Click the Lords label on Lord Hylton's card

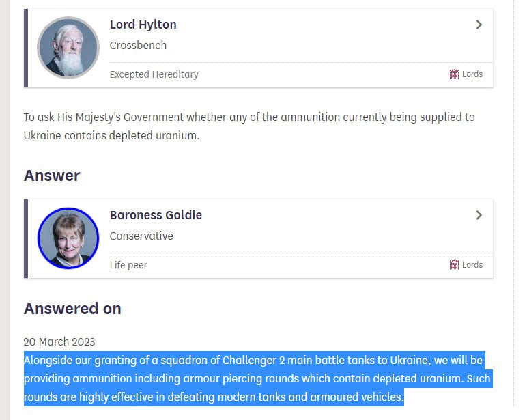(472, 74)
